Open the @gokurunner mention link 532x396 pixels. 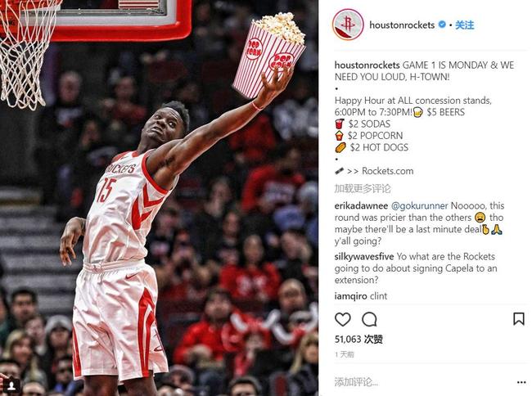coord(419,206)
